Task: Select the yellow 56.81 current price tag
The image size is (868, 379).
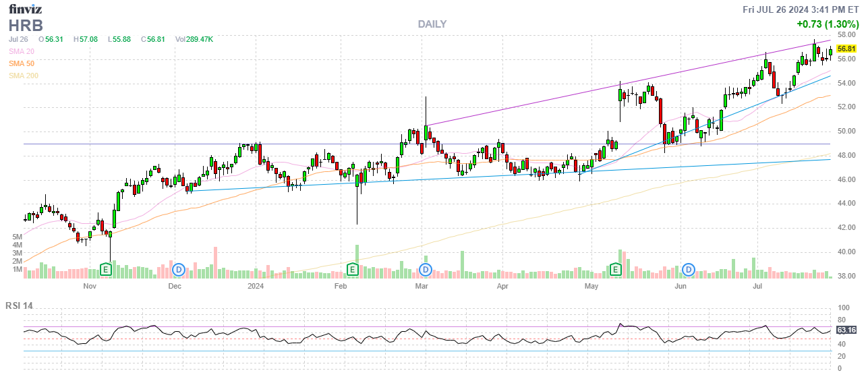Action: click(846, 49)
